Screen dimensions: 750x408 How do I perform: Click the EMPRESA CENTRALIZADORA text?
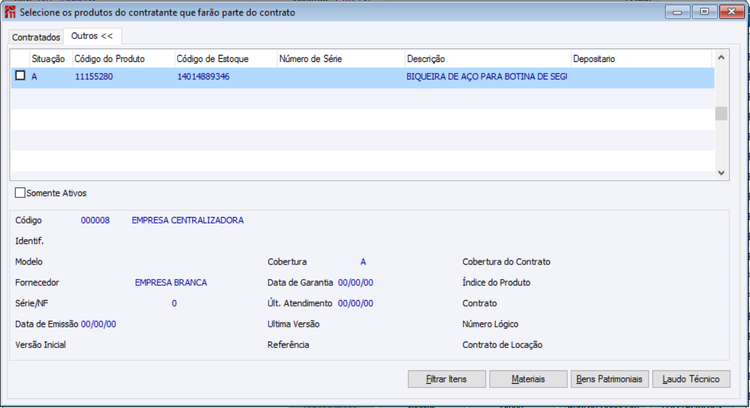pyautogui.click(x=188, y=221)
